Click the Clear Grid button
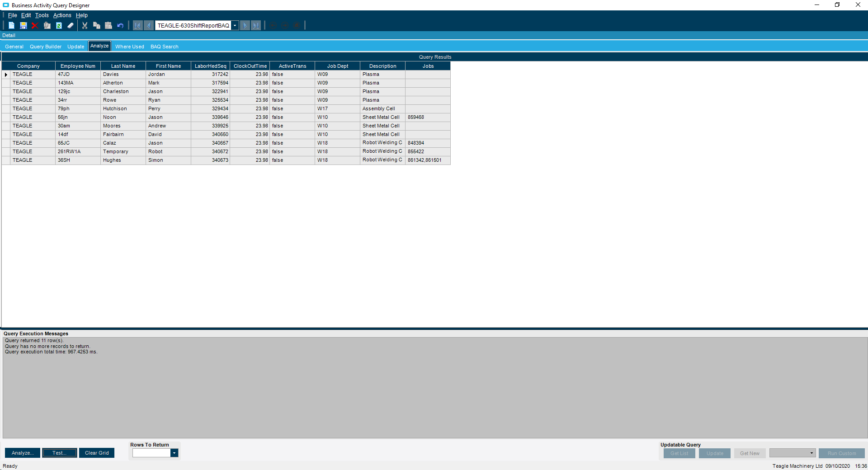 click(97, 453)
